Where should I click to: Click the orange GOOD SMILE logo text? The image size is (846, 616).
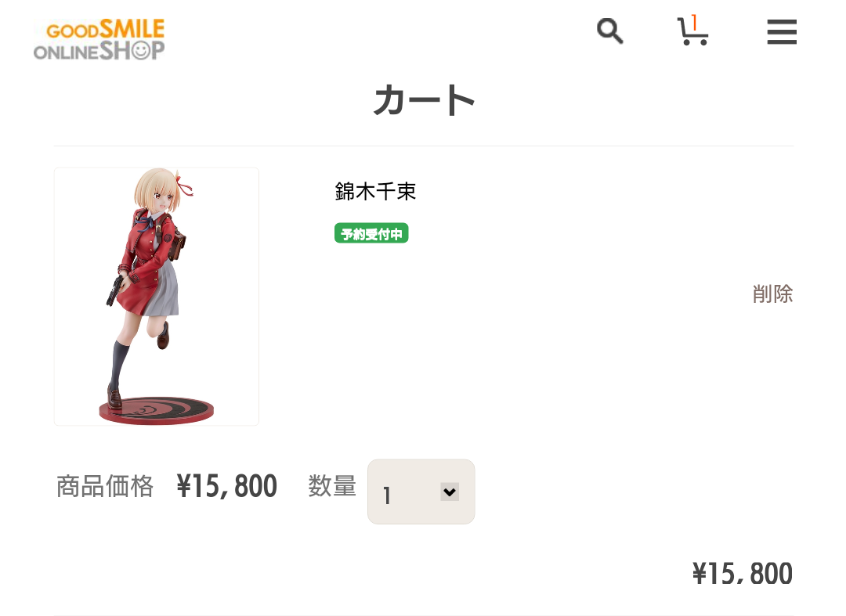pyautogui.click(x=106, y=30)
